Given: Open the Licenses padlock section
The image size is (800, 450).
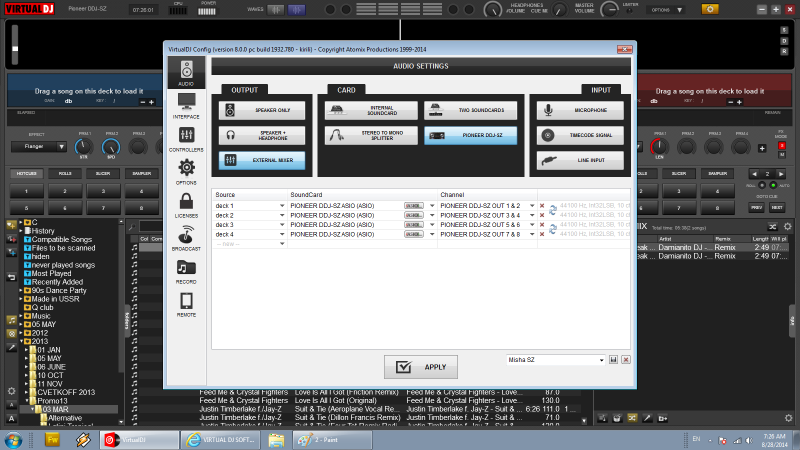Looking at the screenshot, I should point(186,205).
